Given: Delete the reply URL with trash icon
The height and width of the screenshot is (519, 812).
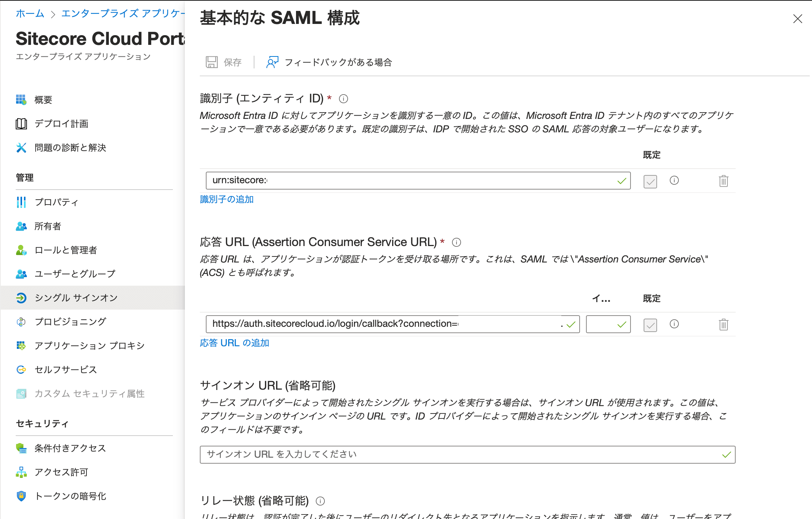Looking at the screenshot, I should tap(723, 325).
